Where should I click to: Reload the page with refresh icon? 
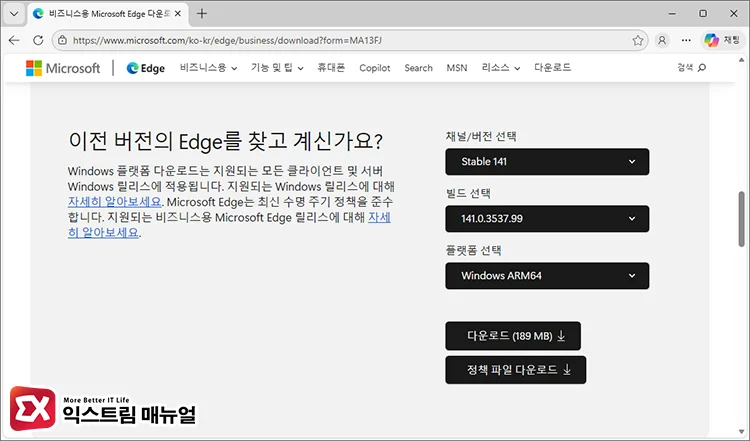[38, 40]
